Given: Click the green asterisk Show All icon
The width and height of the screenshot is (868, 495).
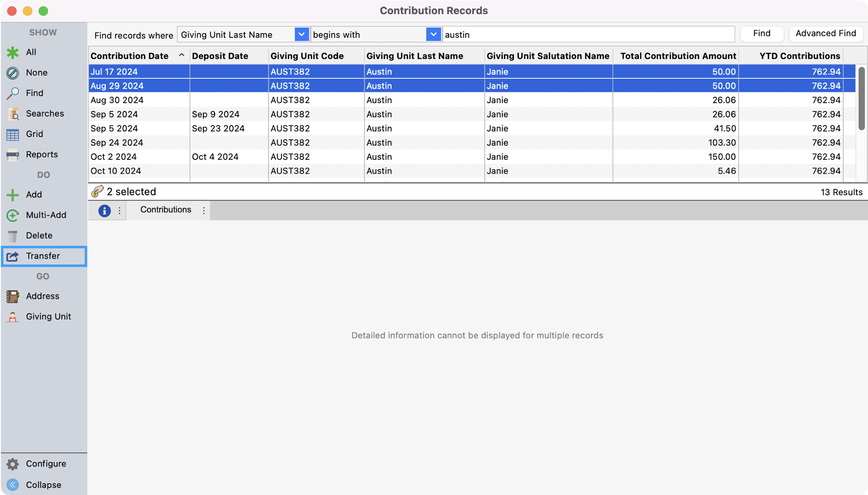Looking at the screenshot, I should pyautogui.click(x=13, y=53).
